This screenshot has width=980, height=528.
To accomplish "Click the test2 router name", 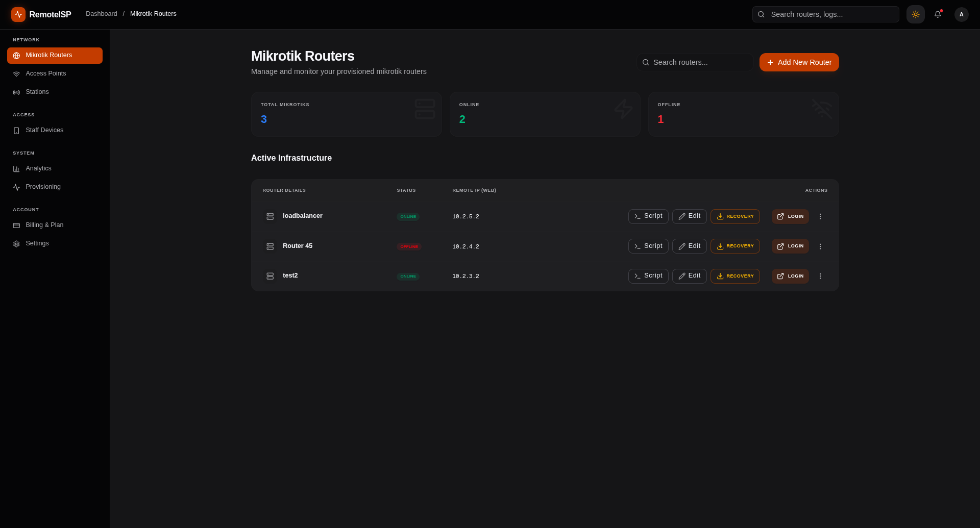I will 290,275.
